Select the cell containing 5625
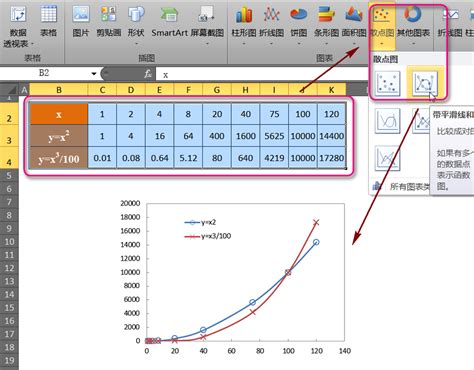 274,136
